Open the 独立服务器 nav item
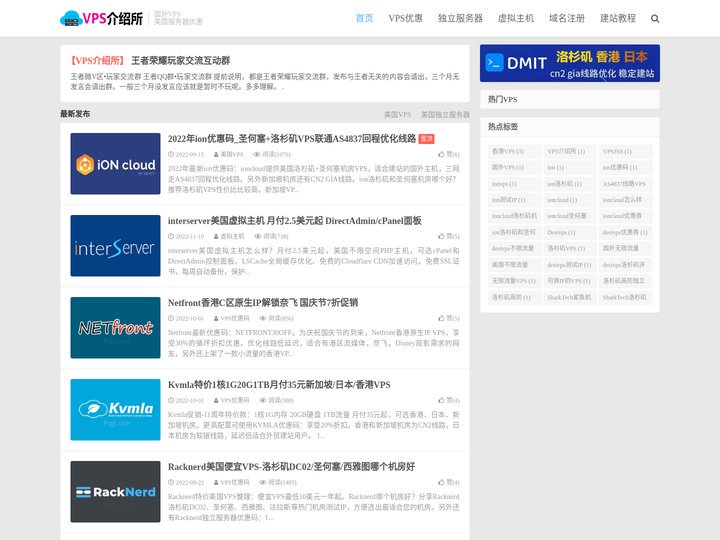The height and width of the screenshot is (540, 720). click(x=460, y=18)
